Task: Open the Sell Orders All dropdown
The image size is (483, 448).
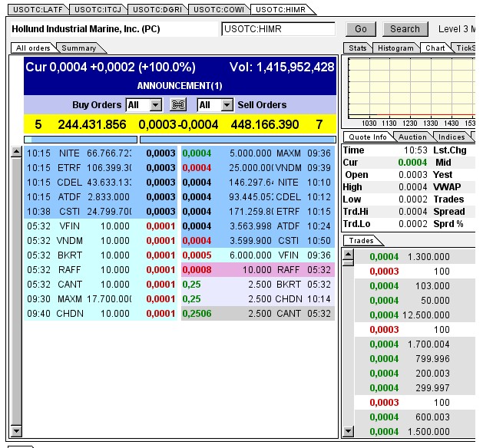Action: (x=215, y=105)
